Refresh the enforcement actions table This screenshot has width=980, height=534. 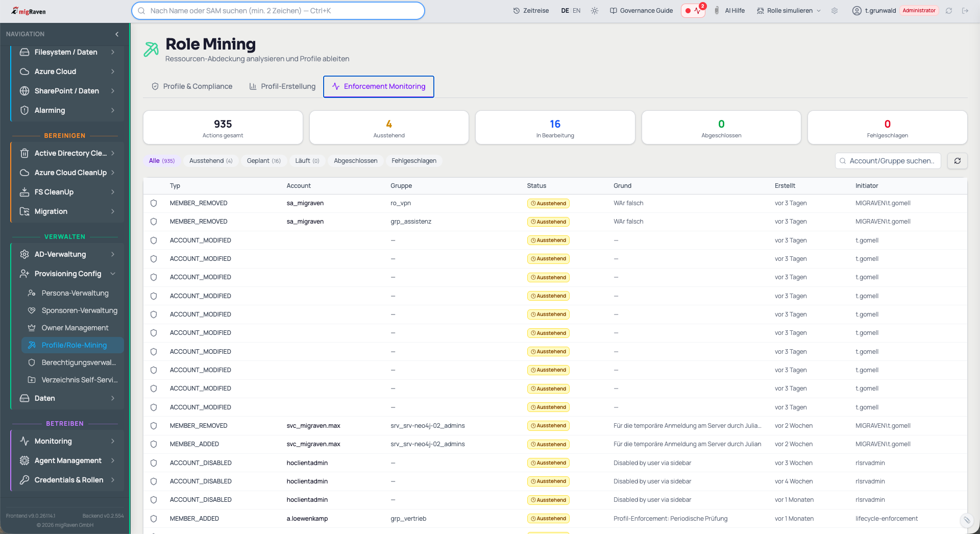pyautogui.click(x=958, y=161)
